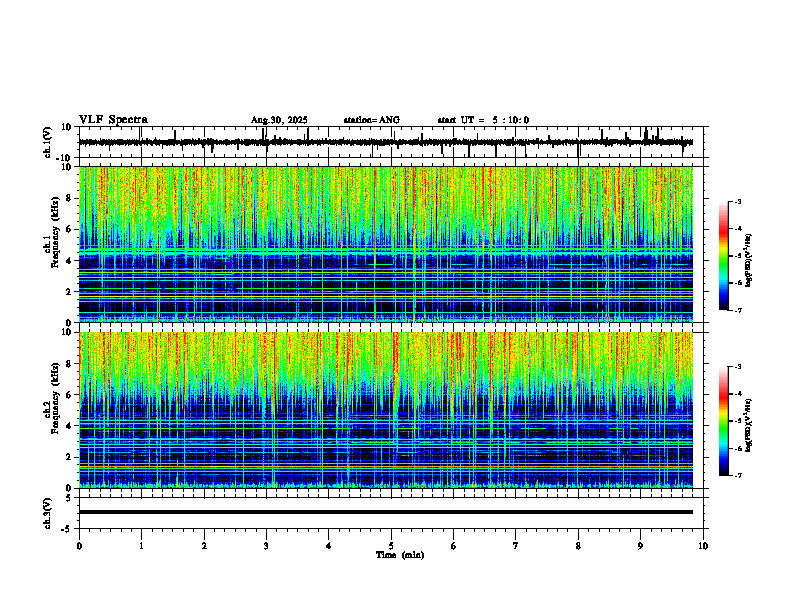Click the "start UT = 5:10:0" header text

click(x=483, y=120)
